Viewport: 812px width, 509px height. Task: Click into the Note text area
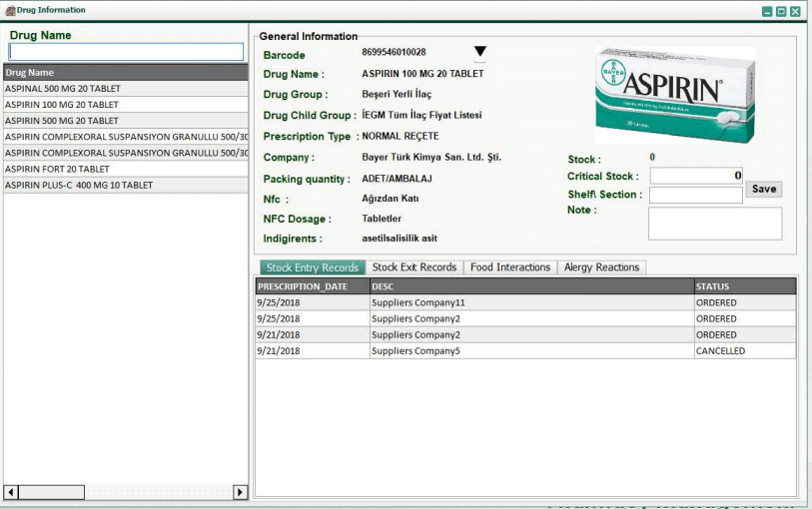[714, 224]
